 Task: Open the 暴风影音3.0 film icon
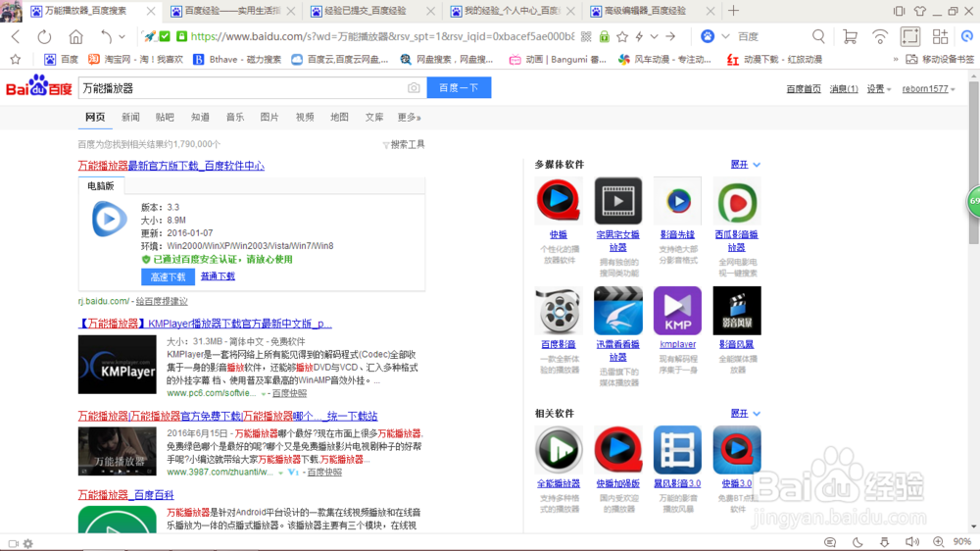pyautogui.click(x=677, y=450)
